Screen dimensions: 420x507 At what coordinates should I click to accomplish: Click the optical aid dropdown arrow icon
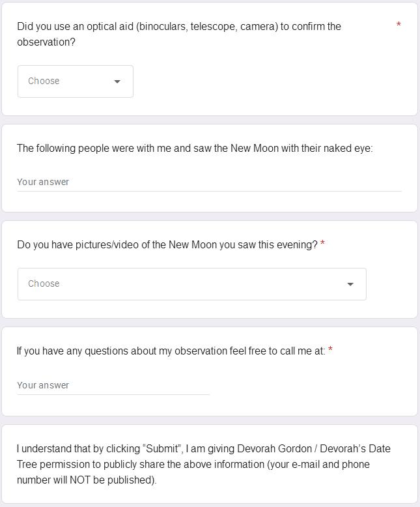coord(117,82)
